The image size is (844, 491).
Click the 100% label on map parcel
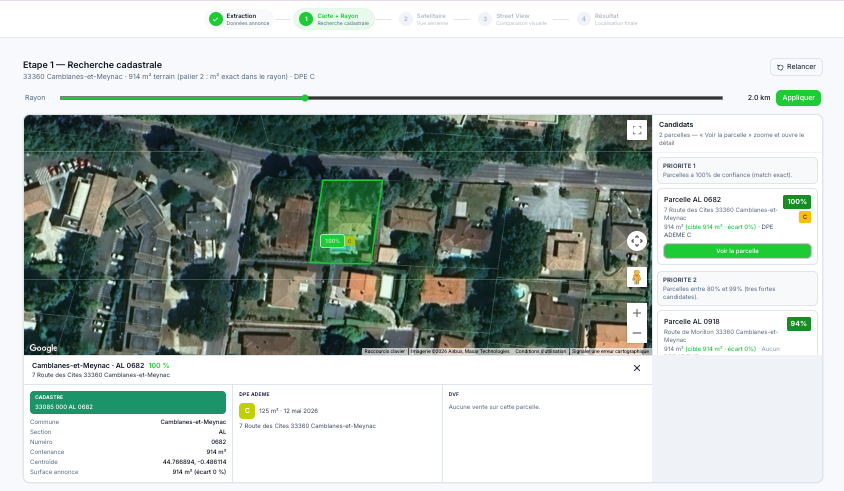[x=332, y=241]
